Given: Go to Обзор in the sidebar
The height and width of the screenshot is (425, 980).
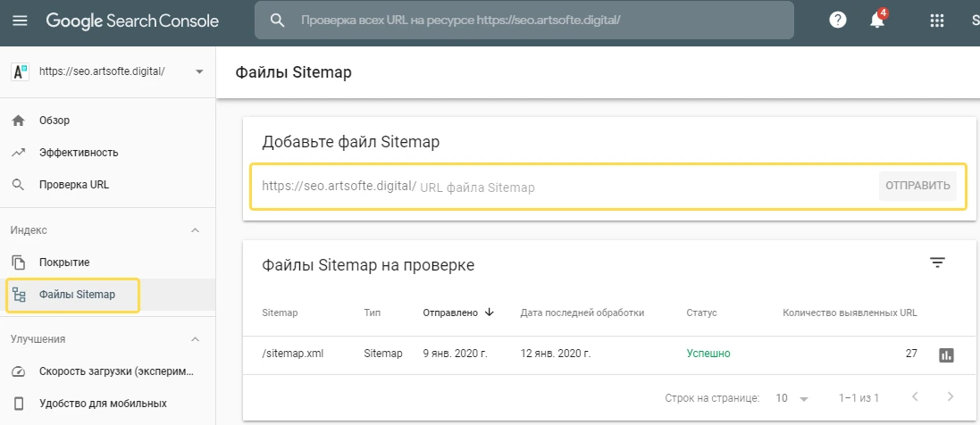Looking at the screenshot, I should [54, 121].
